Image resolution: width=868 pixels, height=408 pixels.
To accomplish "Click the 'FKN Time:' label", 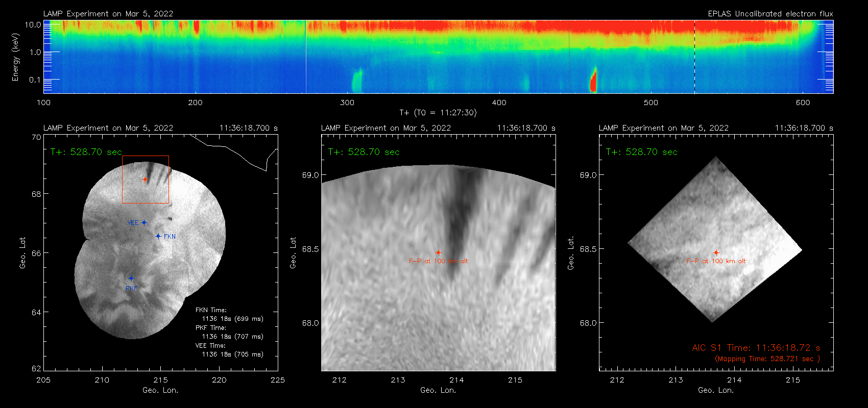I will point(211,310).
